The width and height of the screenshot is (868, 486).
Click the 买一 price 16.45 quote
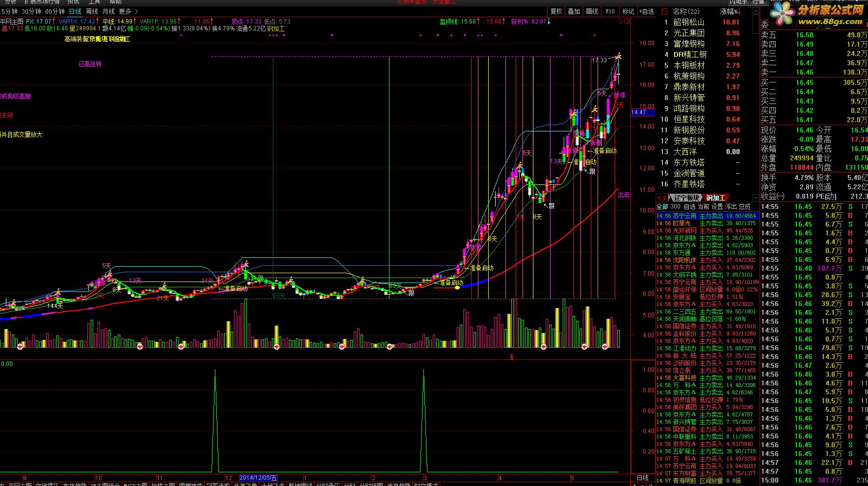click(804, 82)
